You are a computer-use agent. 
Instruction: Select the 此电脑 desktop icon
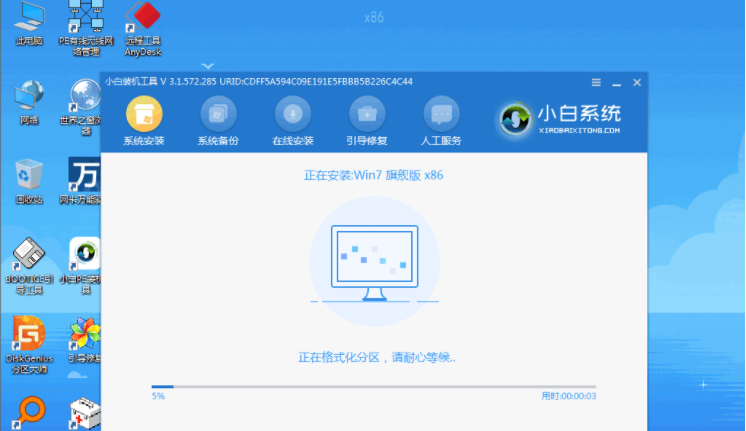tap(30, 22)
